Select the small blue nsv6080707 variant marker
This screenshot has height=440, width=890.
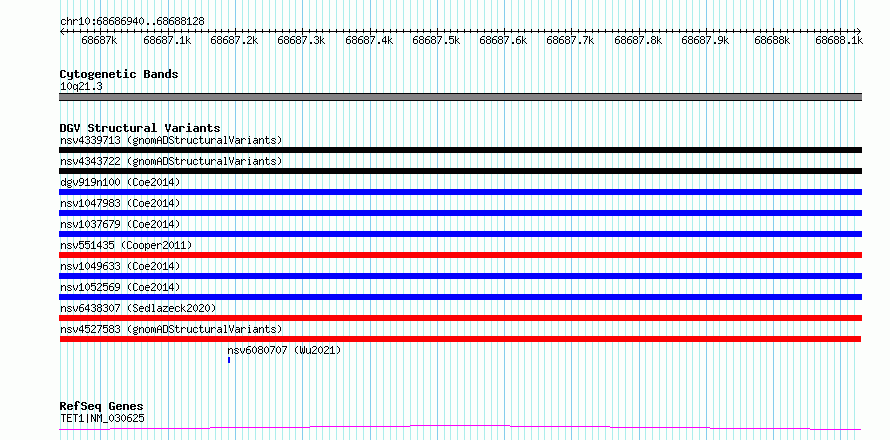(229, 360)
